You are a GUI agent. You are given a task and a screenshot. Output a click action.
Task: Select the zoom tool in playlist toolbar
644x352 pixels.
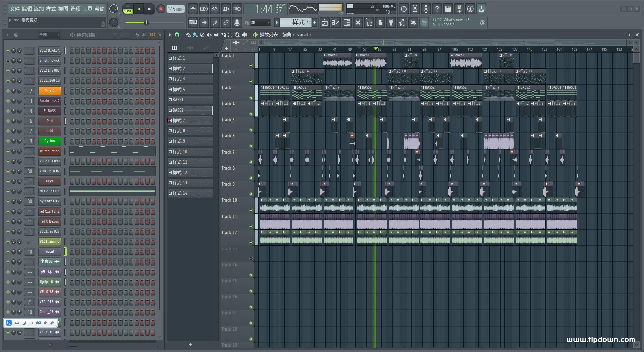(x=237, y=35)
